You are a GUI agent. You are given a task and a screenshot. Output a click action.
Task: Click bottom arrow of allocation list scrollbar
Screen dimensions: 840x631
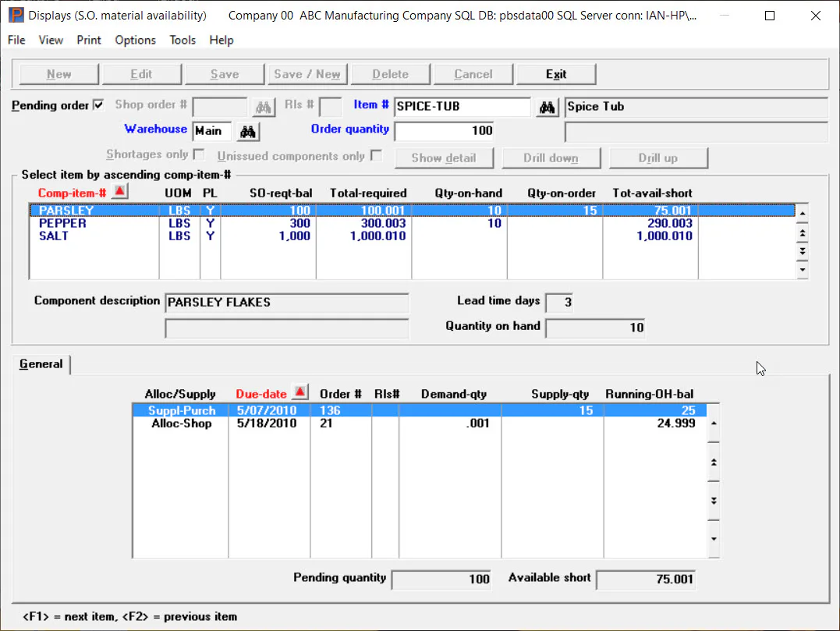pos(714,539)
